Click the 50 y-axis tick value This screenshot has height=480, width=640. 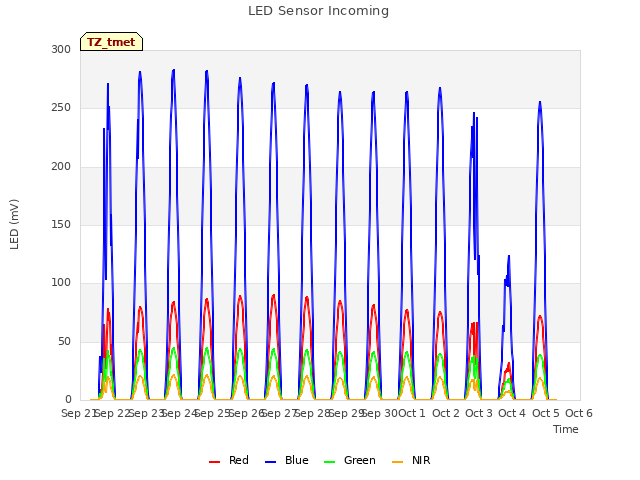(x=64, y=341)
